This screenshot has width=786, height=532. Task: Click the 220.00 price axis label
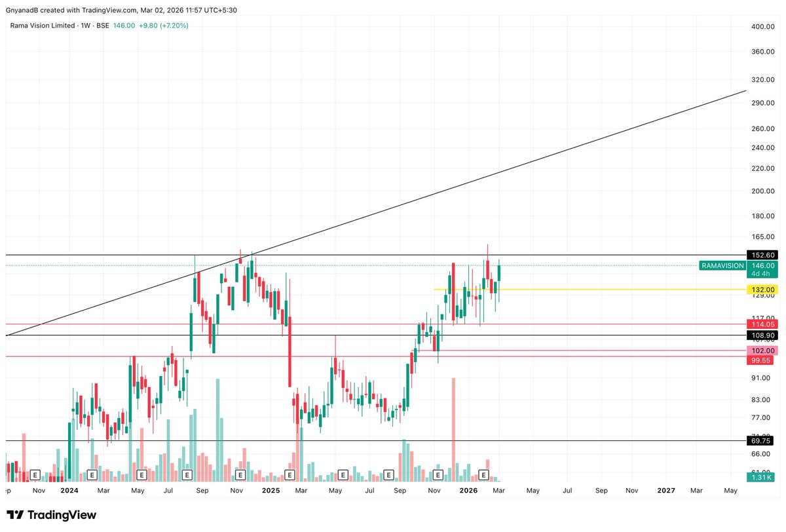tap(762, 168)
